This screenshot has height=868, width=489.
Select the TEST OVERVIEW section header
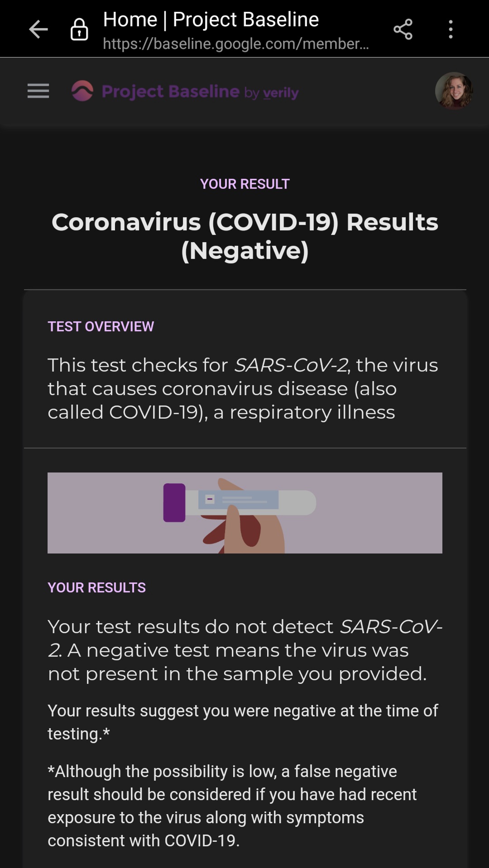click(x=101, y=327)
